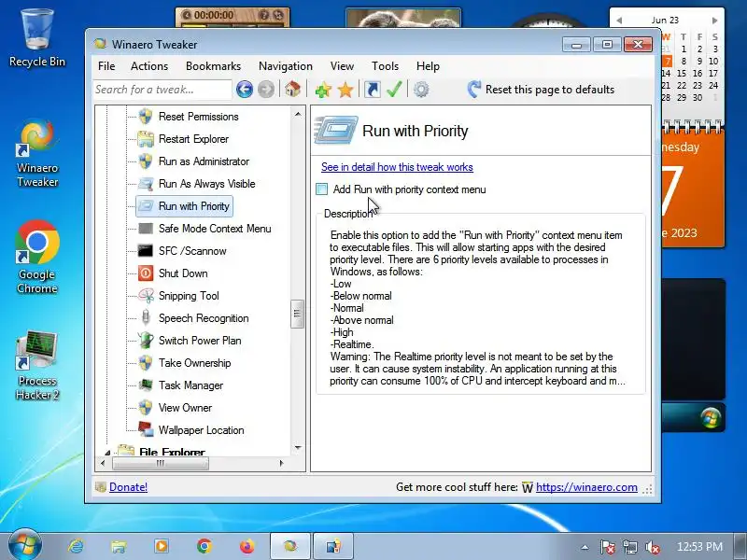Click the green checkmark toolbar icon

[x=394, y=90]
